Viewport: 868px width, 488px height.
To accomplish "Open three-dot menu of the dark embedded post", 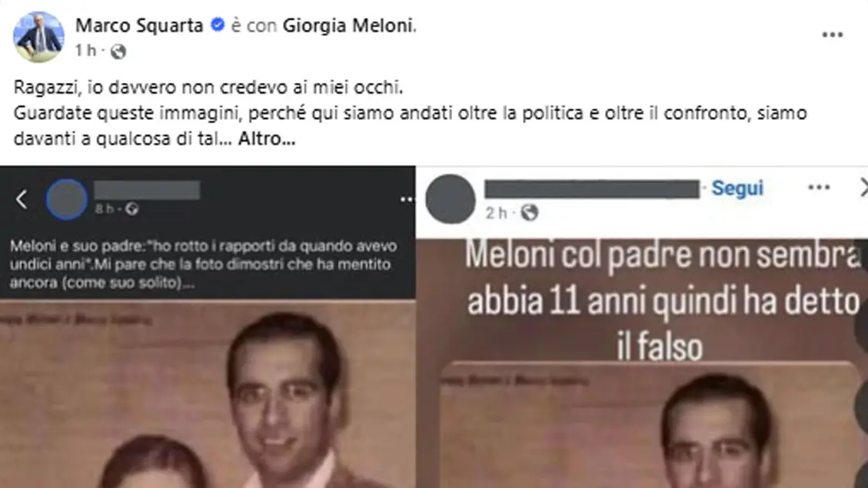I will 407,199.
